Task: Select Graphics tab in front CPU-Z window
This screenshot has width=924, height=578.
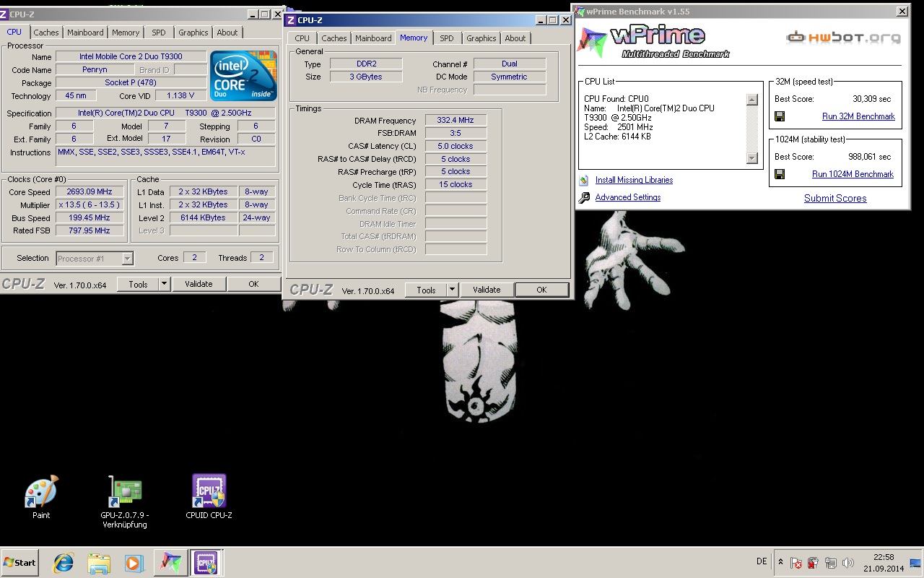Action: pyautogui.click(x=481, y=38)
